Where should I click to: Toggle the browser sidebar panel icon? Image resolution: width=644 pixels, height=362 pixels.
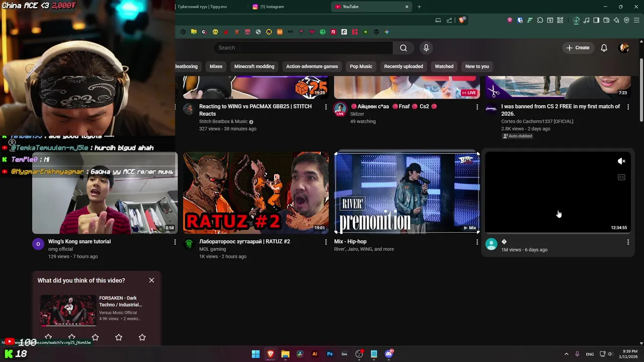[x=596, y=20]
